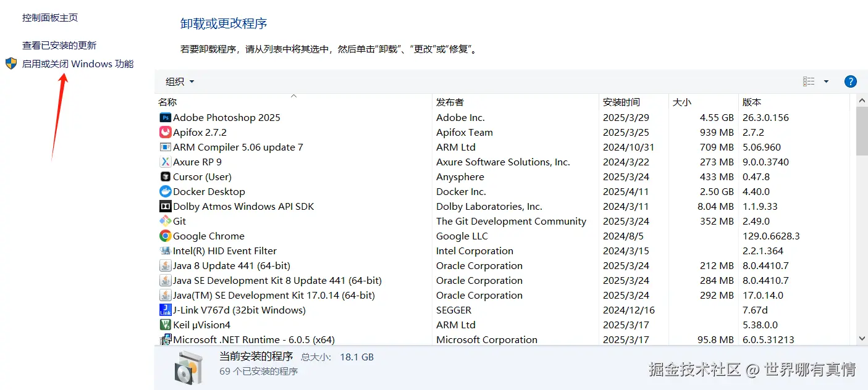Open 控制面板主页 link

click(x=50, y=18)
